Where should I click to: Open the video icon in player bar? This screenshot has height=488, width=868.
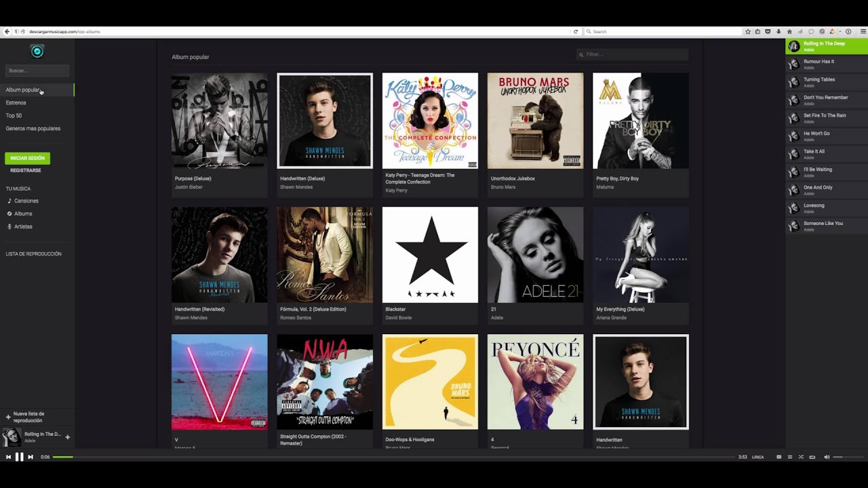click(x=778, y=457)
